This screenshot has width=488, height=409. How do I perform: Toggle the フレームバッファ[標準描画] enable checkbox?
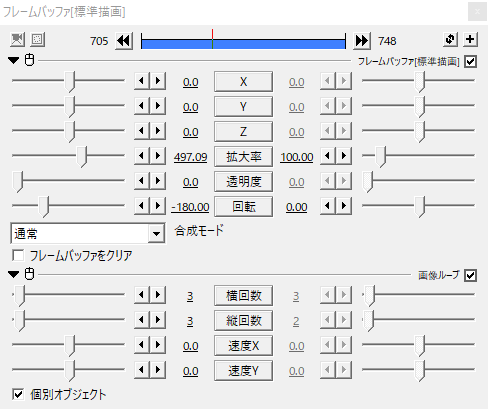470,62
